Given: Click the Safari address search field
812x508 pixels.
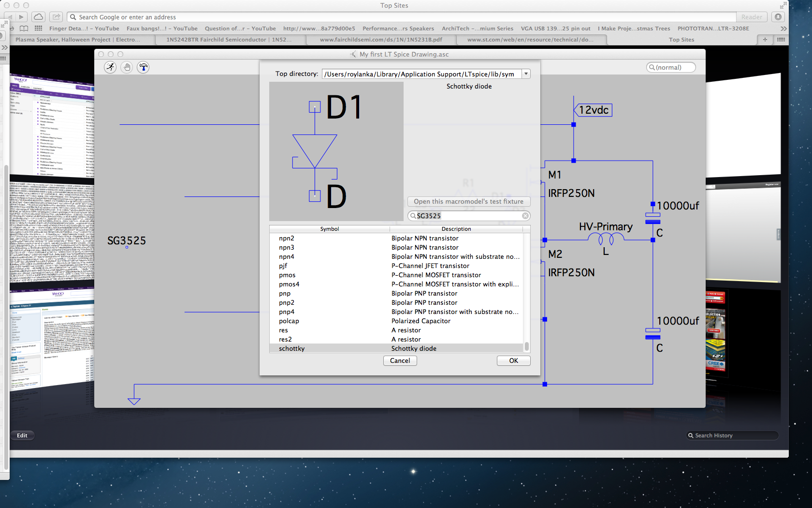Looking at the screenshot, I should [401, 17].
